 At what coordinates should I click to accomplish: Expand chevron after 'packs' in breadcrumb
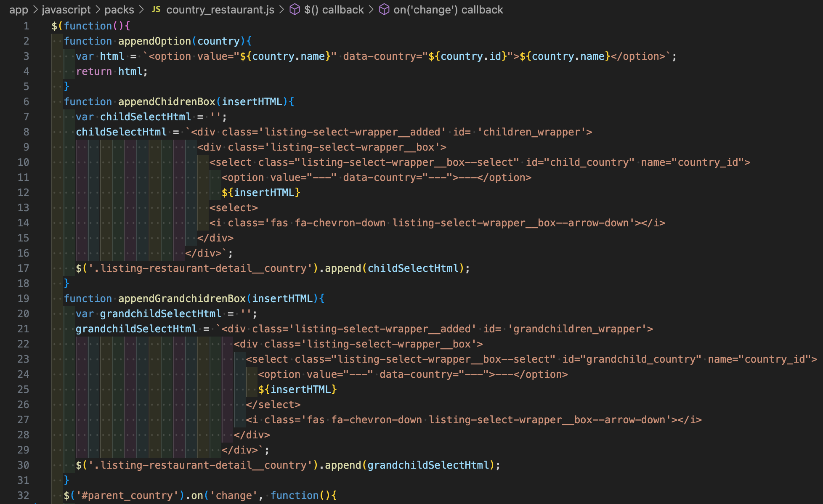point(141,9)
